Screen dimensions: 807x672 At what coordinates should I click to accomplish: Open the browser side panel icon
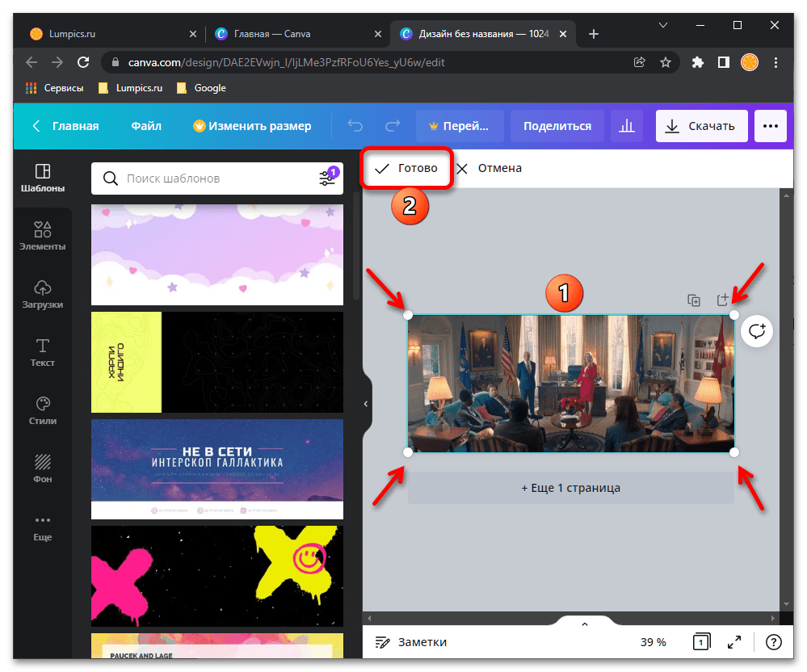[724, 62]
